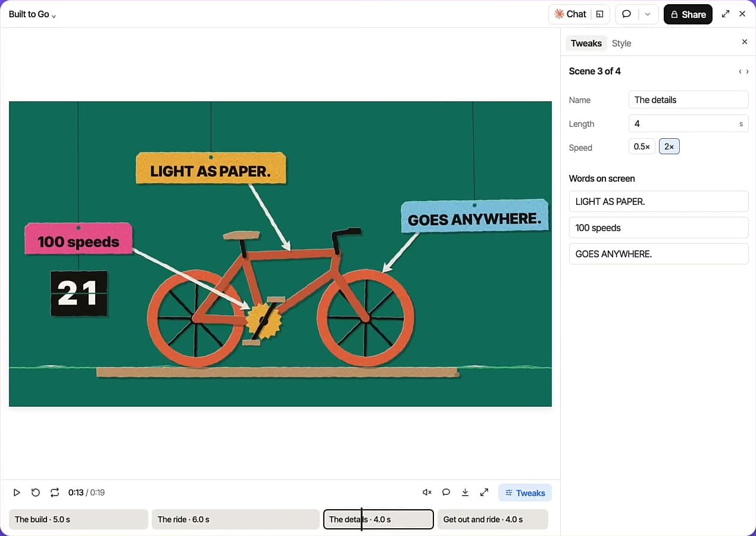
Task: Set speed to 2×
Action: (669, 147)
